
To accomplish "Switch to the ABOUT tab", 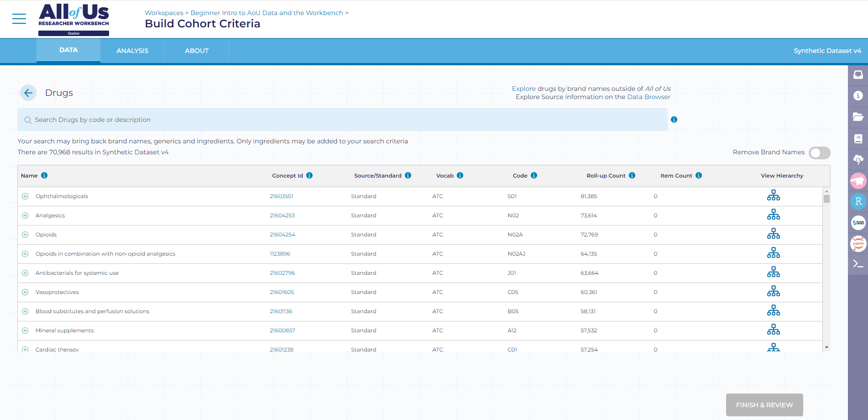I will point(197,51).
